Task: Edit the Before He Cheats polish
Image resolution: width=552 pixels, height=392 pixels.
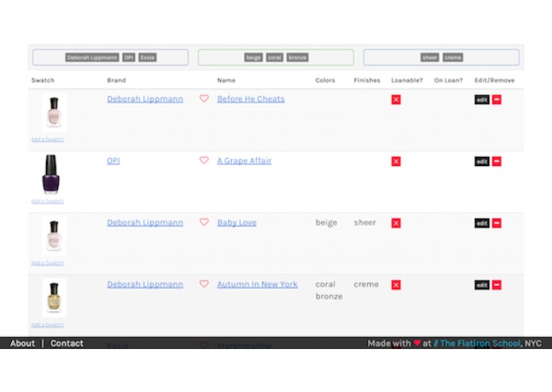Action: click(482, 100)
